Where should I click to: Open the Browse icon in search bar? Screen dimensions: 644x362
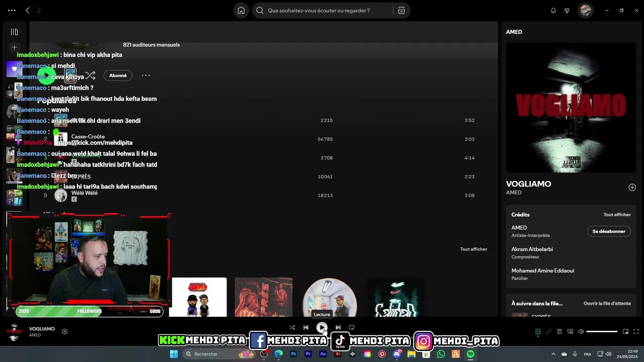click(x=401, y=10)
